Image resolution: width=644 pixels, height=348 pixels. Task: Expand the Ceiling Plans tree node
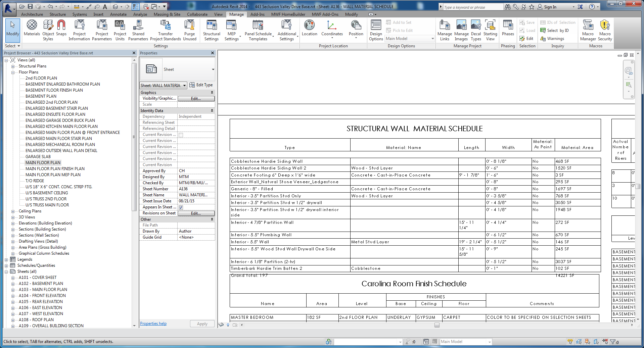[13, 211]
